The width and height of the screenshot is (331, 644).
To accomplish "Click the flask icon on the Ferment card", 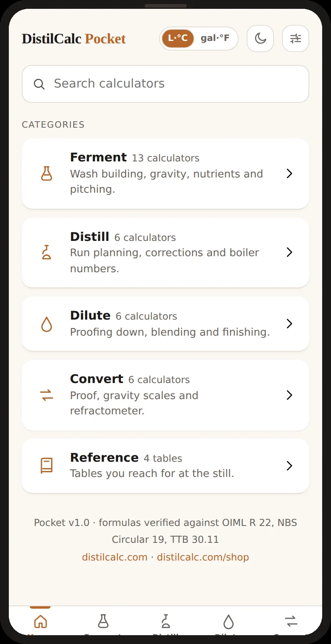I will point(47,173).
